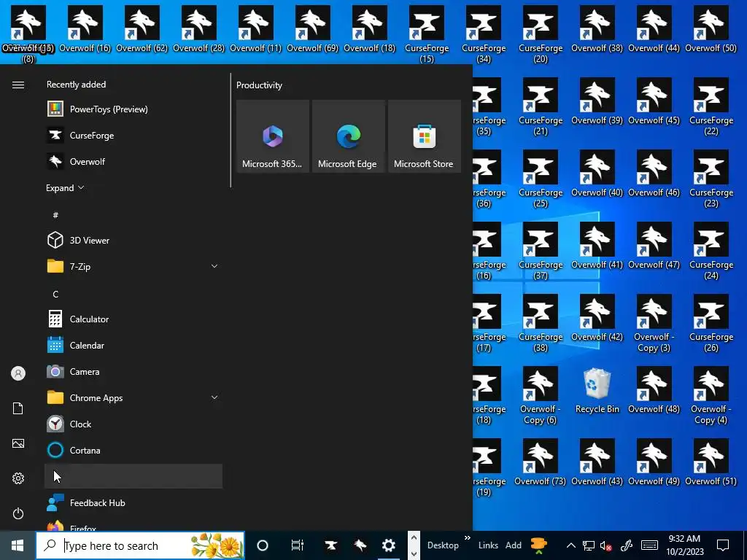Viewport: 747px width, 560px height.
Task: Open the Links toolbar on taskbar
Action: point(488,545)
